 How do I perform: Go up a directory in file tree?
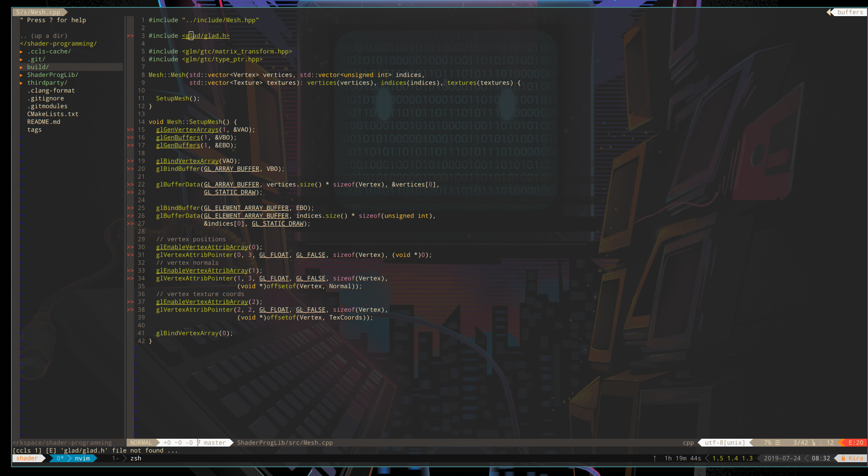(x=44, y=36)
